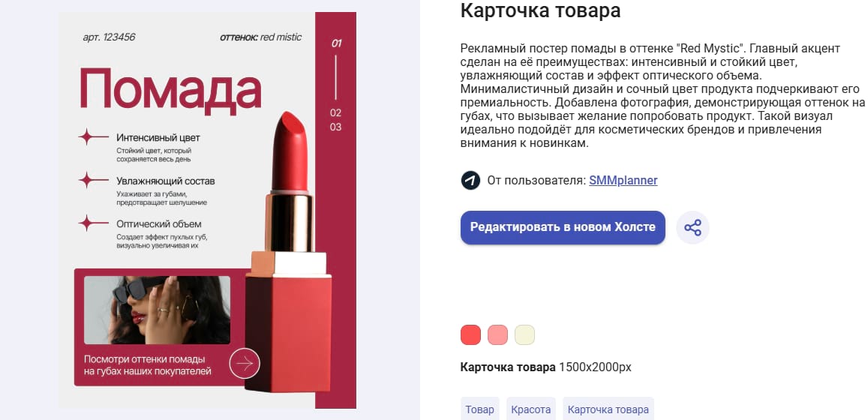Click Редактировать в новом Холсте button
Image resolution: width=868 pixels, height=420 pixels.
[563, 227]
